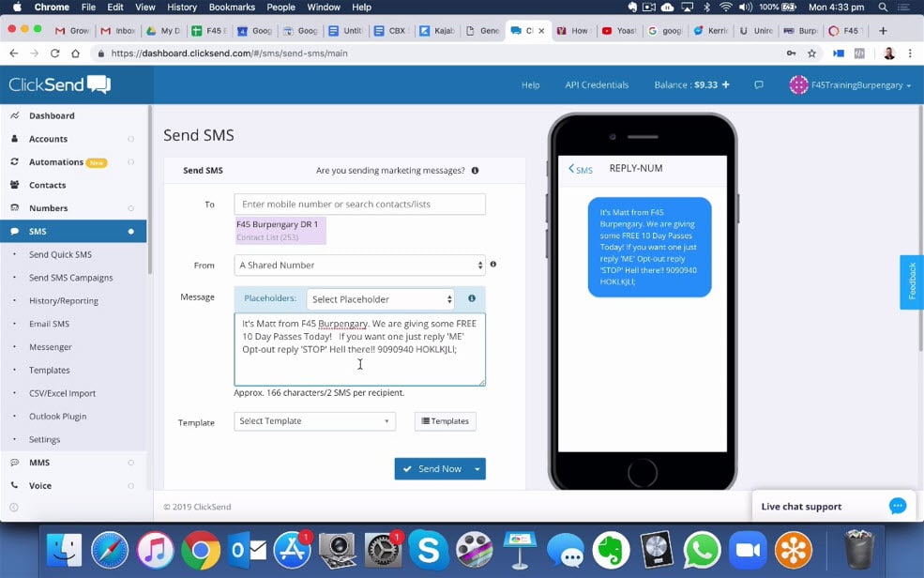This screenshot has width=924, height=578.
Task: Open the Select Template dropdown
Action: click(x=314, y=421)
